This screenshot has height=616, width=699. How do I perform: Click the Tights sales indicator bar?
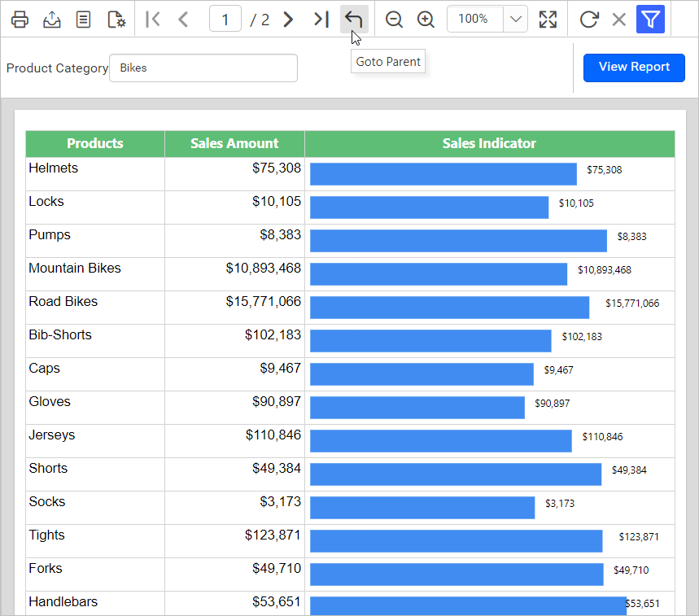point(456,541)
